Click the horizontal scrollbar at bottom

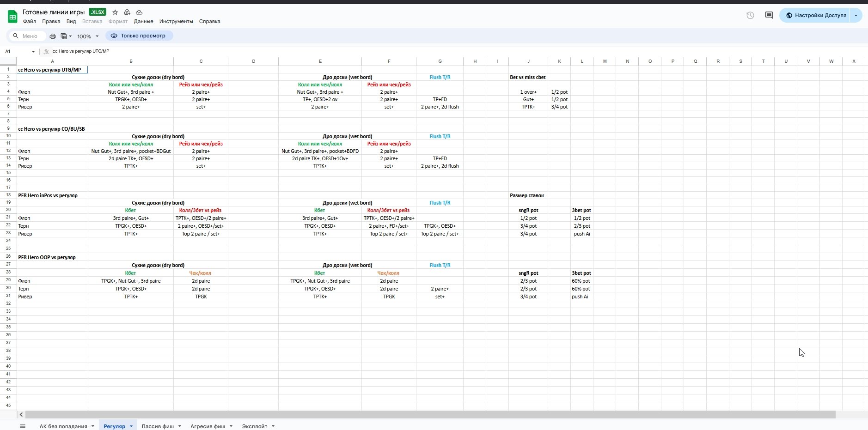point(430,415)
